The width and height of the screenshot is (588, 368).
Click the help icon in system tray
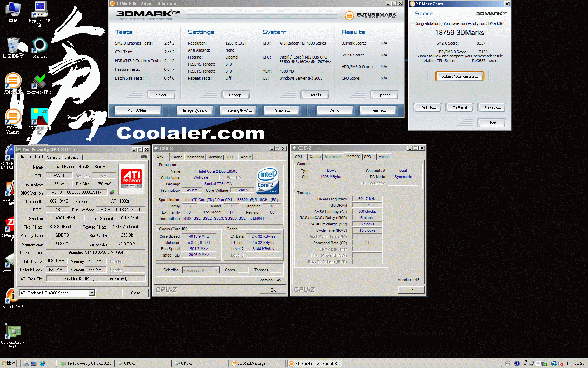517,363
